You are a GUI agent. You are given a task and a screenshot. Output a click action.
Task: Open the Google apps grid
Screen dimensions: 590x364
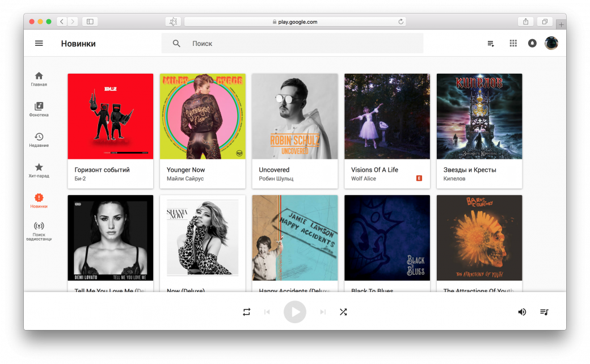click(x=513, y=43)
